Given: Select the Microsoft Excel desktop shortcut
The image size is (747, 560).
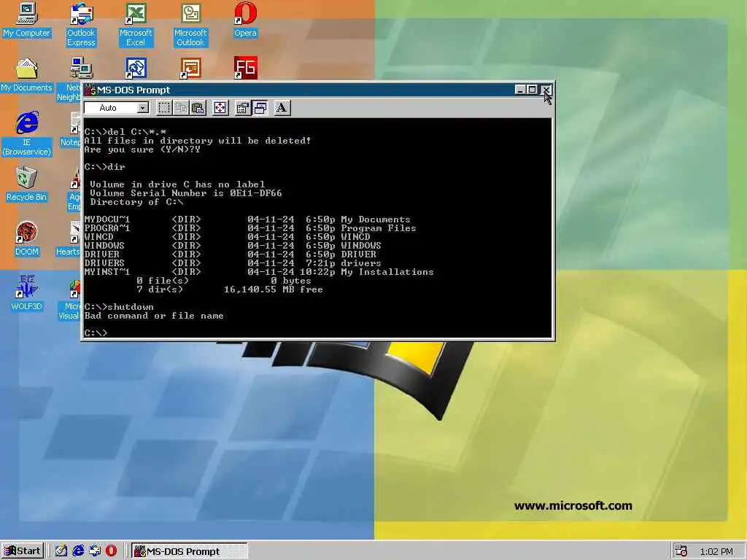Looking at the screenshot, I should click(x=136, y=25).
